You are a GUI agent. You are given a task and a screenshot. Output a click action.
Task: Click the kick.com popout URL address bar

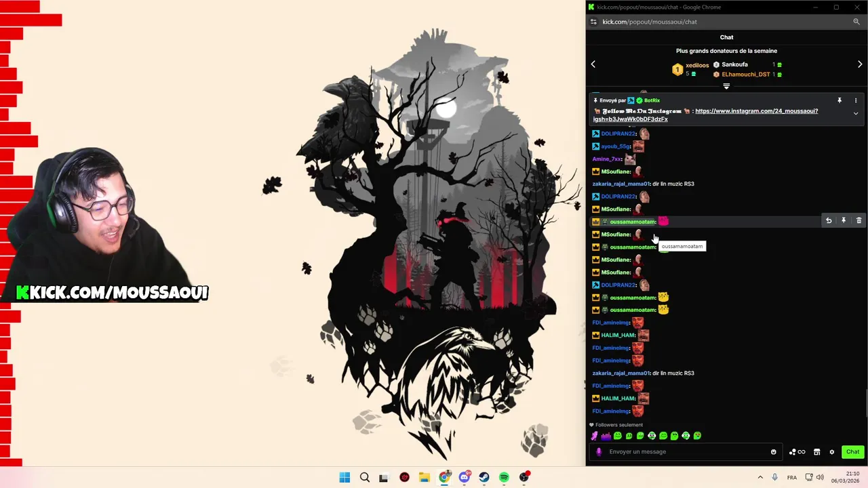coord(650,22)
